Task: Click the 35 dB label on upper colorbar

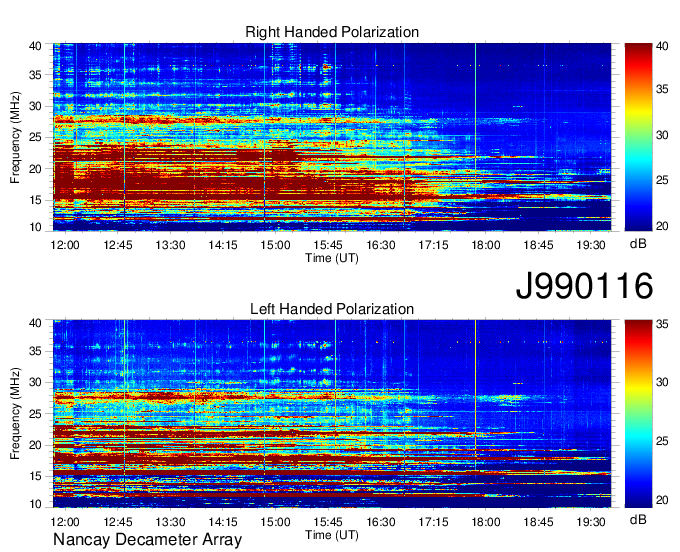Action: (662, 90)
